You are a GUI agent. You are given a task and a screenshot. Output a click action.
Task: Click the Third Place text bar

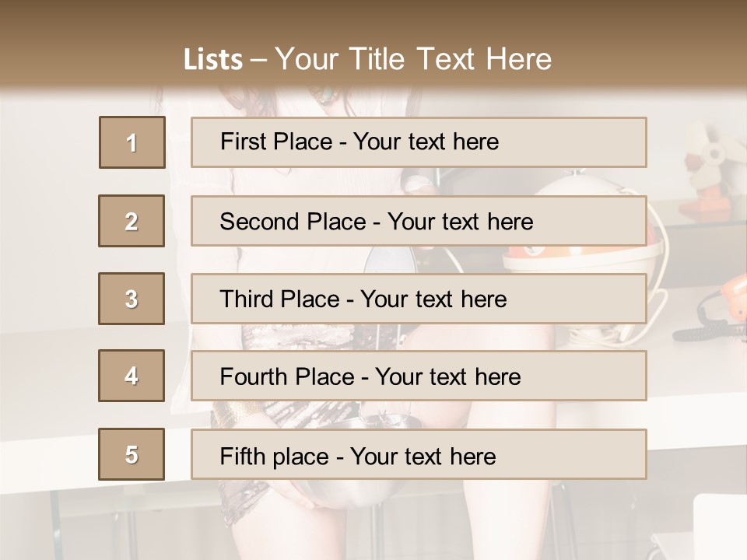pos(419,299)
